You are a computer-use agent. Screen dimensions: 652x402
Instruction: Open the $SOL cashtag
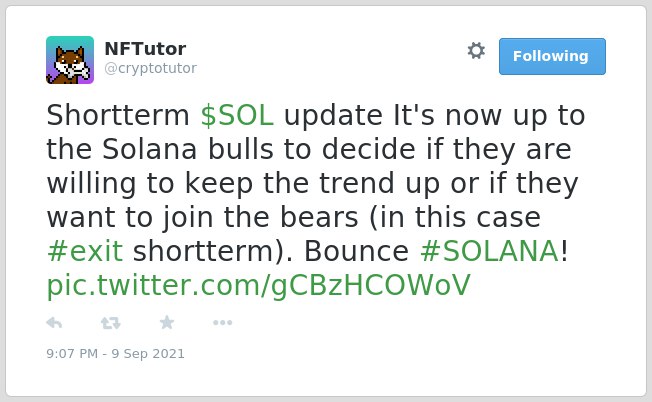[x=237, y=115]
